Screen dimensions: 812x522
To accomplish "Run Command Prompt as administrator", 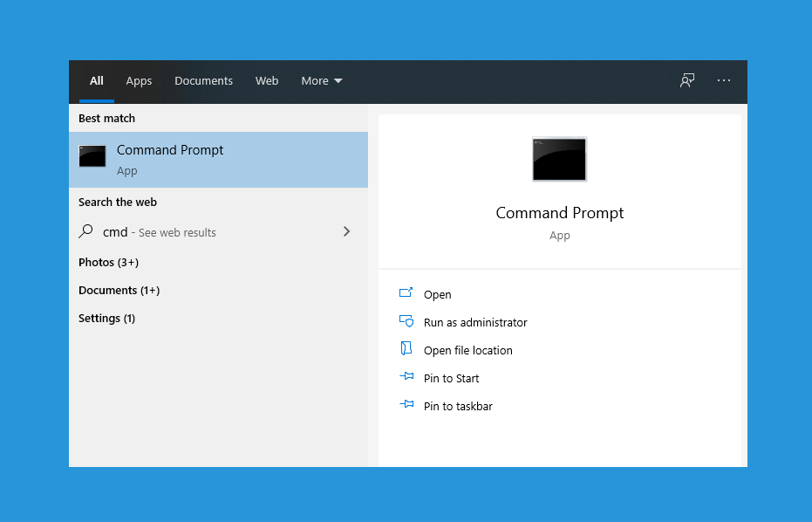I will coord(475,322).
